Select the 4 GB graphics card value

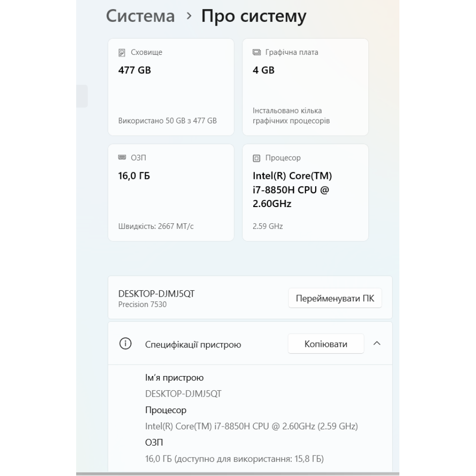(x=264, y=70)
